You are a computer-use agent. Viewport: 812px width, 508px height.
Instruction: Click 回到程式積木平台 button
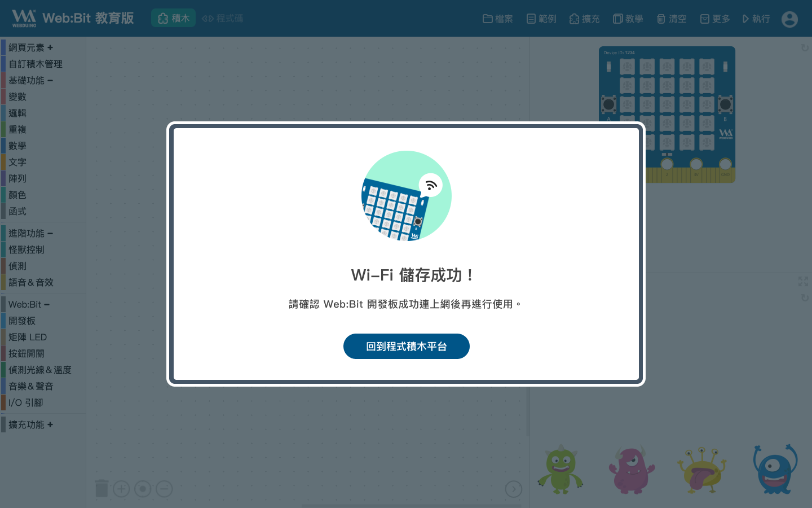click(407, 346)
